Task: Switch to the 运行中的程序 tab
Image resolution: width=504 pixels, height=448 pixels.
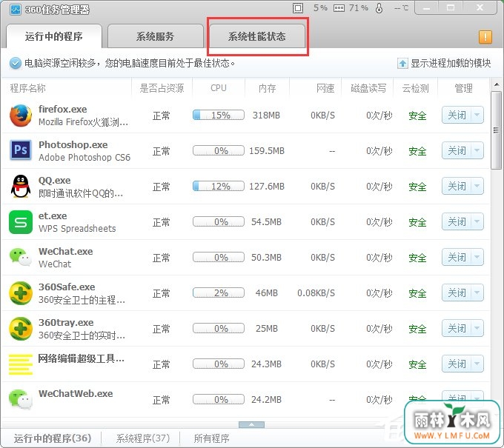Action: click(54, 36)
